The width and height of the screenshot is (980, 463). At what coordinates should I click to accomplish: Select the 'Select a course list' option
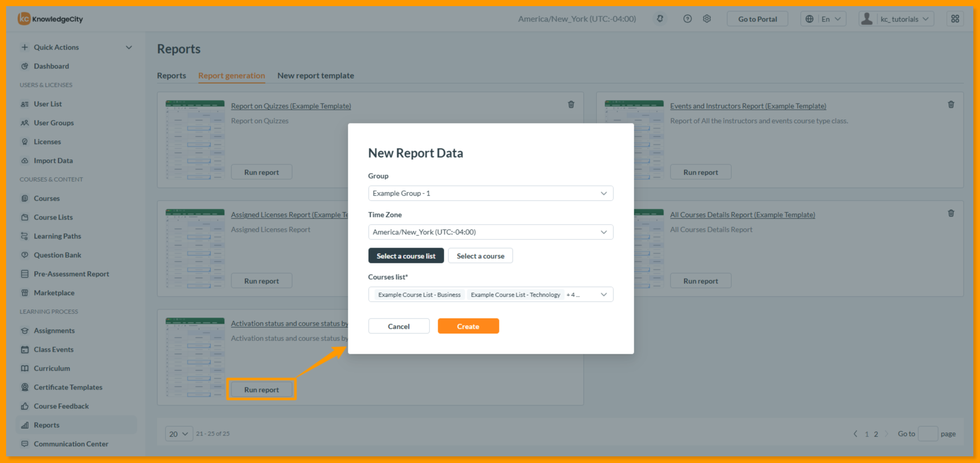406,256
